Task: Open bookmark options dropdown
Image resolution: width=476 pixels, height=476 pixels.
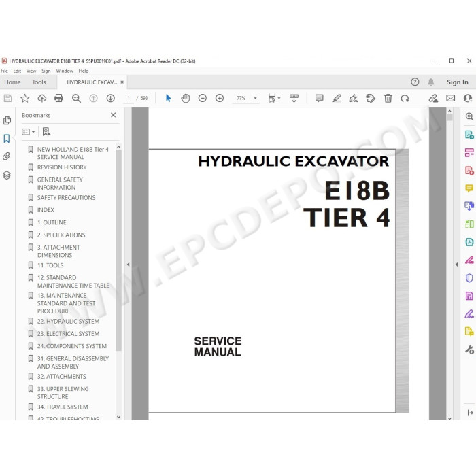Action: (29, 132)
